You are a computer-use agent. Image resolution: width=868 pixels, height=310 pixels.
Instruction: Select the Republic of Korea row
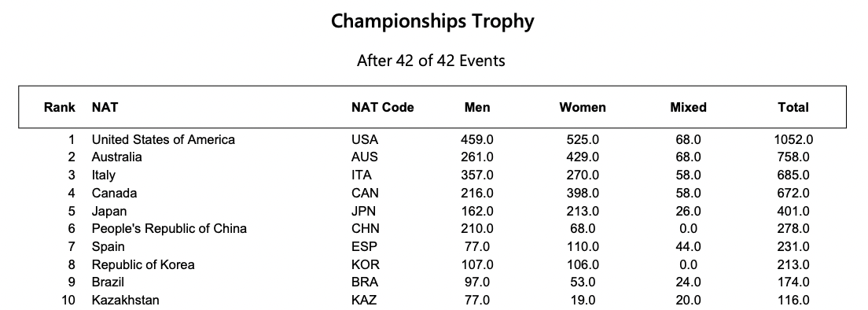click(432, 264)
